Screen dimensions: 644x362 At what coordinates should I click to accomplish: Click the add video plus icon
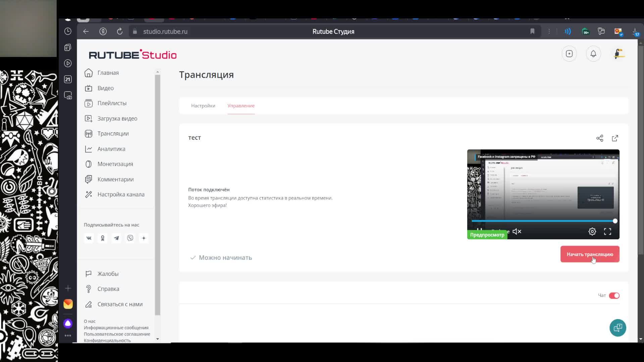coord(569,54)
